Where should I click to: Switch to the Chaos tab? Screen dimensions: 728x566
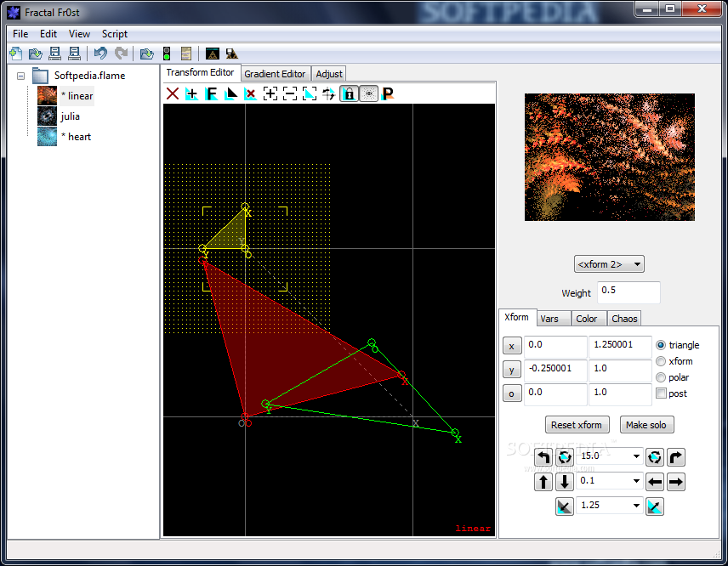pyautogui.click(x=624, y=319)
